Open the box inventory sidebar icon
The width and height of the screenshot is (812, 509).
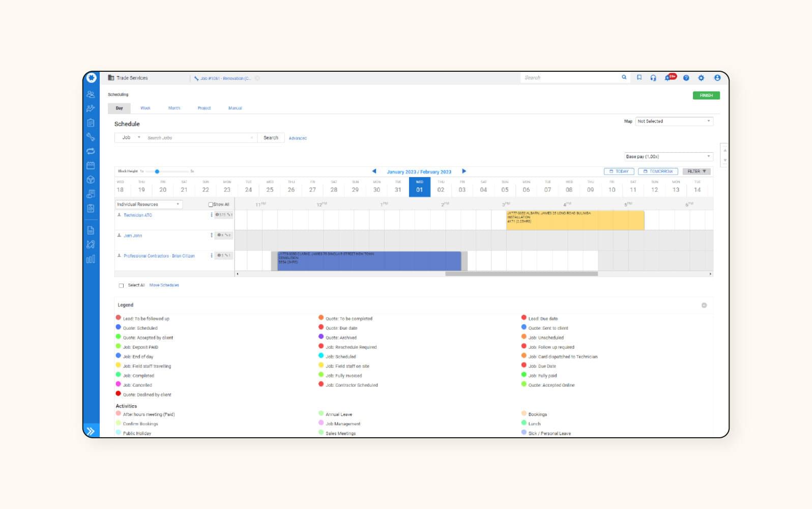(91, 180)
